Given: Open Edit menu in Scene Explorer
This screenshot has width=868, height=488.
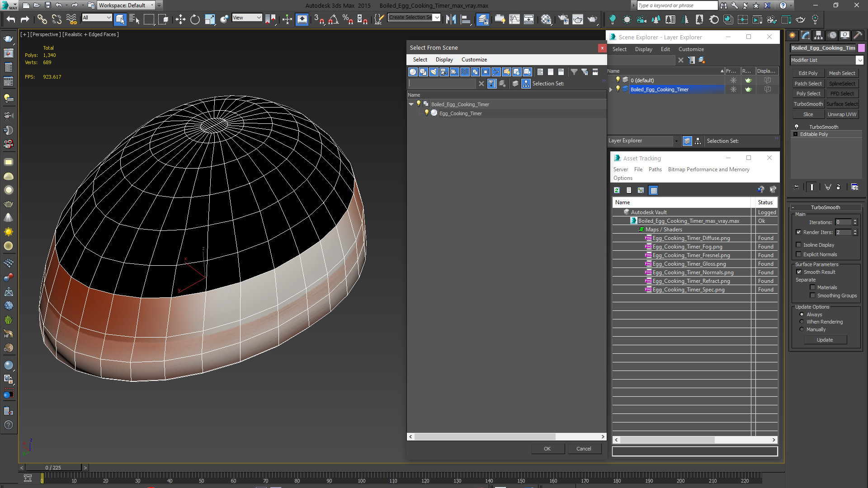Looking at the screenshot, I should click(x=665, y=49).
